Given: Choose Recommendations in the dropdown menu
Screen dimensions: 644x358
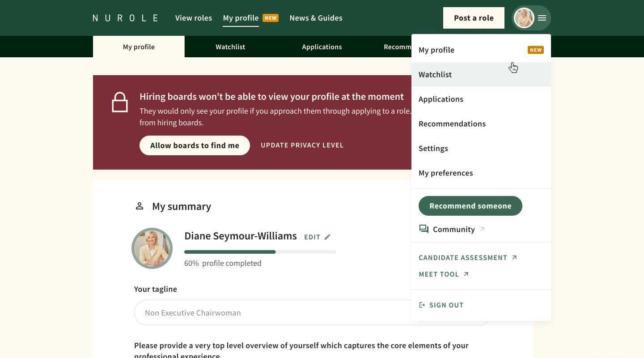Looking at the screenshot, I should click(x=481, y=124).
